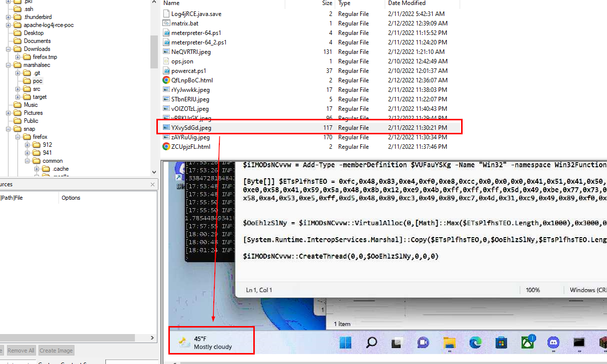Click the Chrome icon of QfLnpBoC.html

tap(166, 80)
